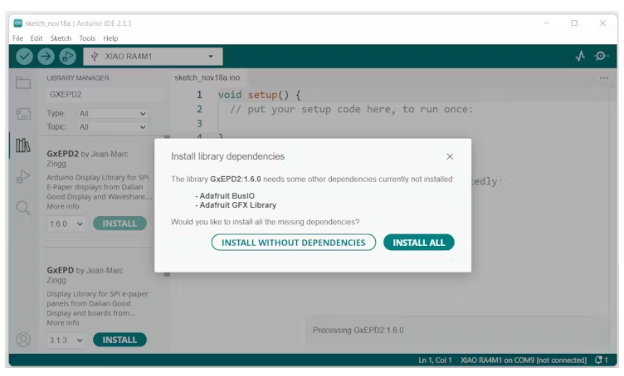Start the Debug toolbar button
The height and width of the screenshot is (376, 624).
pos(67,56)
